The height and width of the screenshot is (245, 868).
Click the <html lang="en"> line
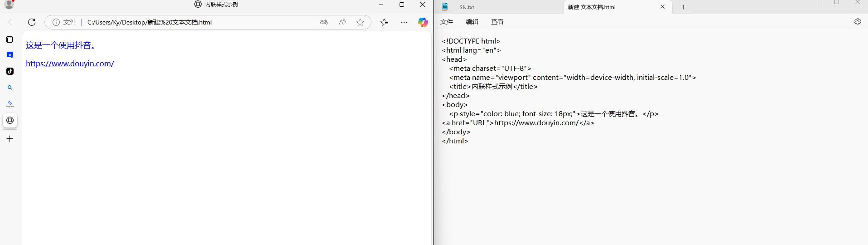tap(472, 50)
